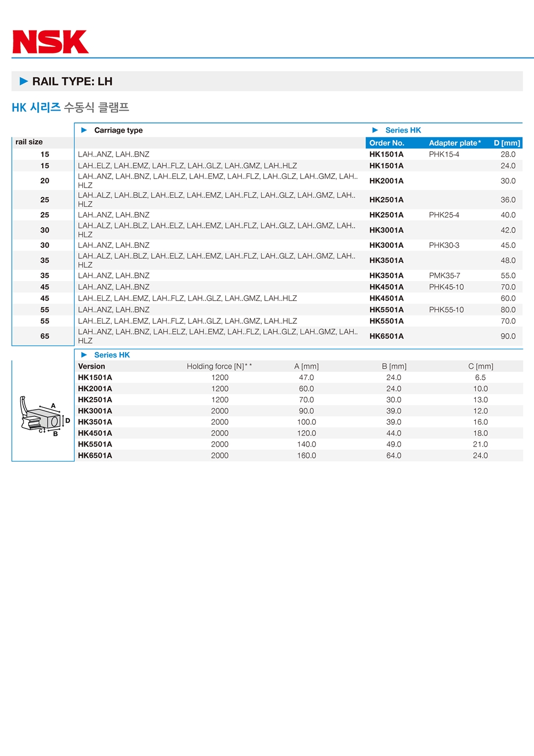Click the blue arrow beside RAIL TYPE: LH
Viewport: 534px width, 756px height.
pyautogui.click(x=23, y=81)
